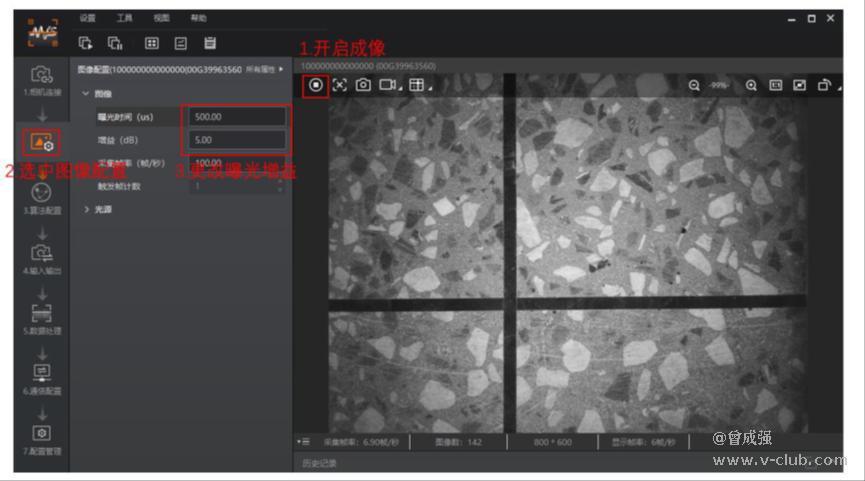Click the rotate image icon
The height and width of the screenshot is (481, 865).
coord(824,85)
